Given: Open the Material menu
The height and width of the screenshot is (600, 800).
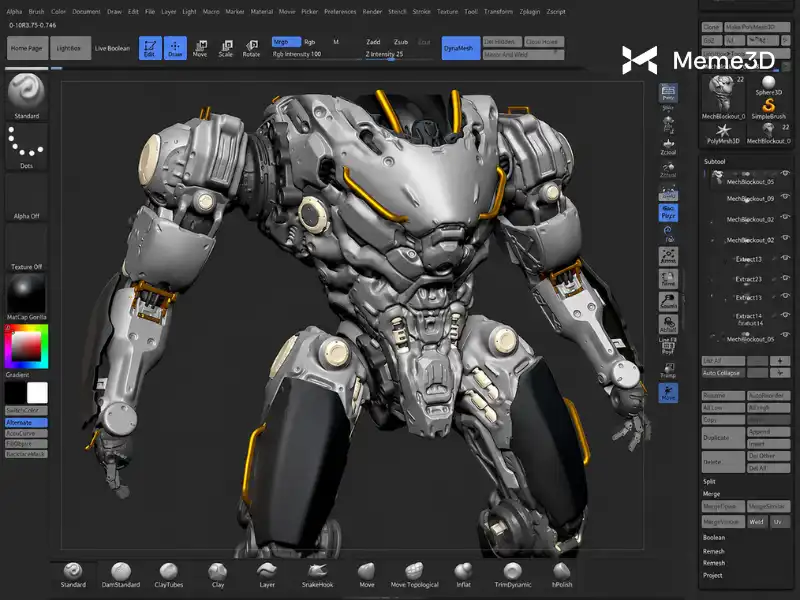Looking at the screenshot, I should [262, 11].
